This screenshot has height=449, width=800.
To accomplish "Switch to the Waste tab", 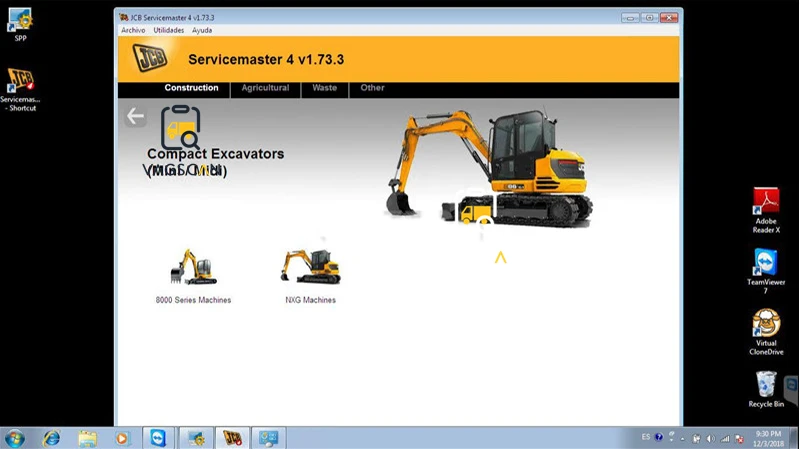I will pos(324,88).
